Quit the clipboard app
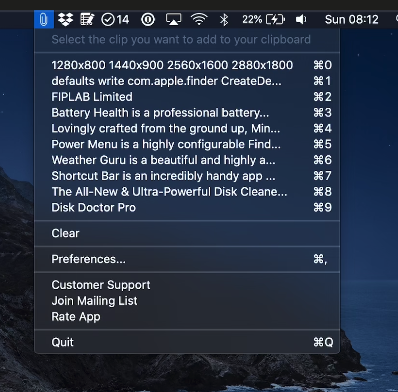This screenshot has width=398, height=392. point(187,342)
